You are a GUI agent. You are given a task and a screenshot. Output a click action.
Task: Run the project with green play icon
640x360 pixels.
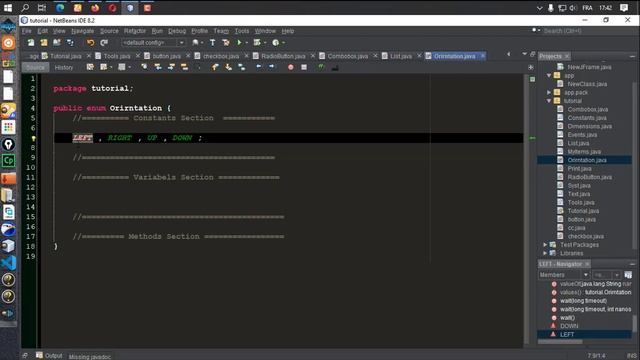point(239,42)
